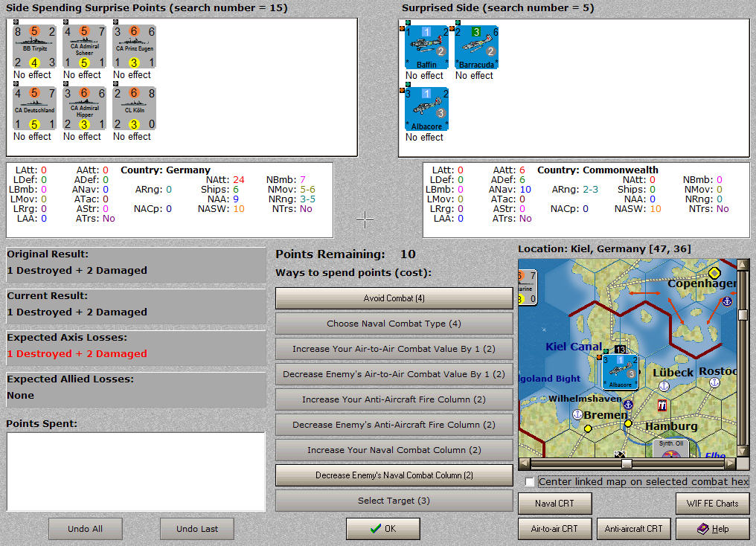Image resolution: width=756 pixels, height=546 pixels.
Task: Click the Country: Germany label
Action: pos(165,170)
